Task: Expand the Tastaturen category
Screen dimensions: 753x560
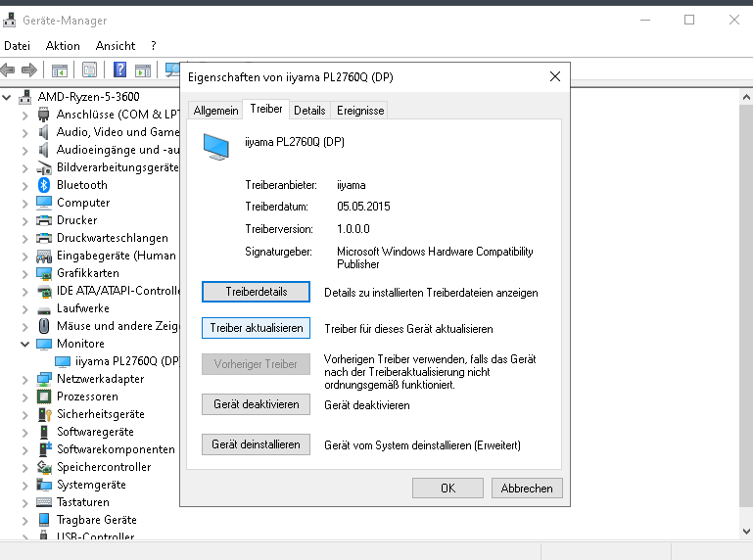Action: pos(25,503)
